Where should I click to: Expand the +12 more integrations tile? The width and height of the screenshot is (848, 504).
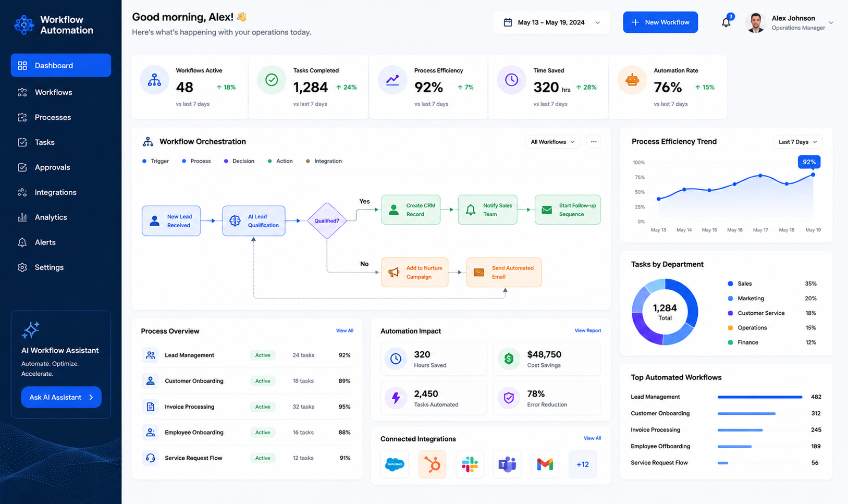(x=582, y=464)
